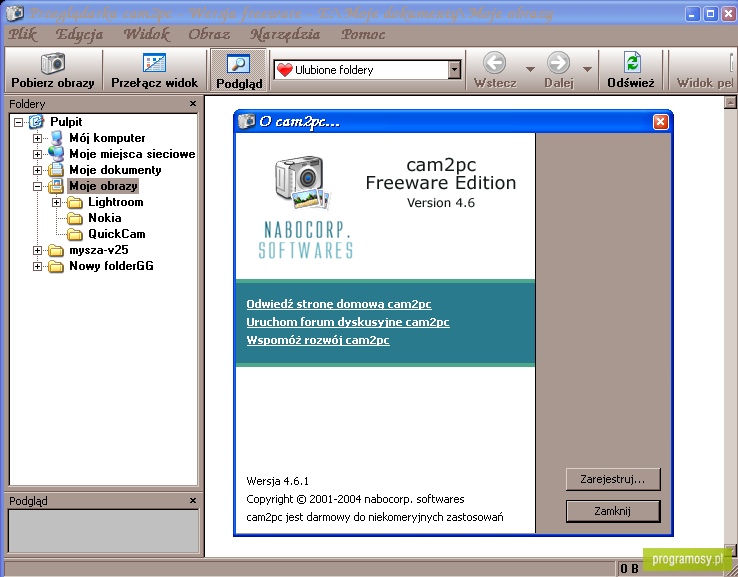Open the Narzędzia menu
The height and width of the screenshot is (577, 738).
[x=285, y=34]
